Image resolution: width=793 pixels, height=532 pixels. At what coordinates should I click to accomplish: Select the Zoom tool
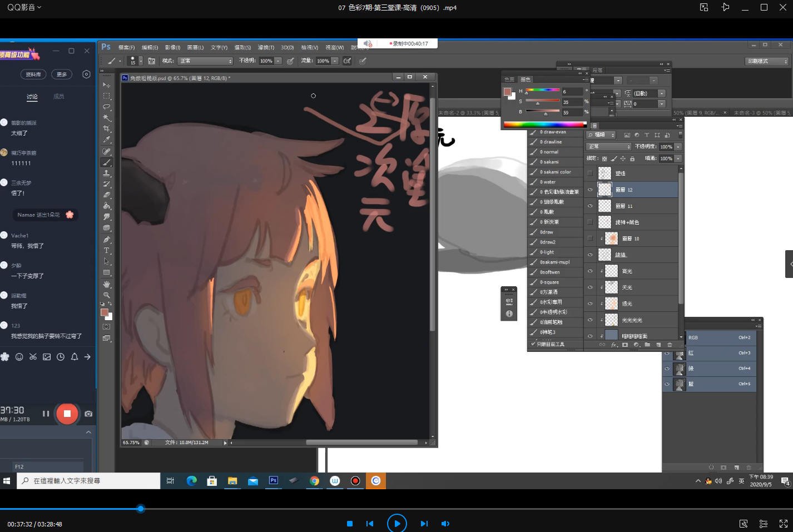(x=107, y=294)
